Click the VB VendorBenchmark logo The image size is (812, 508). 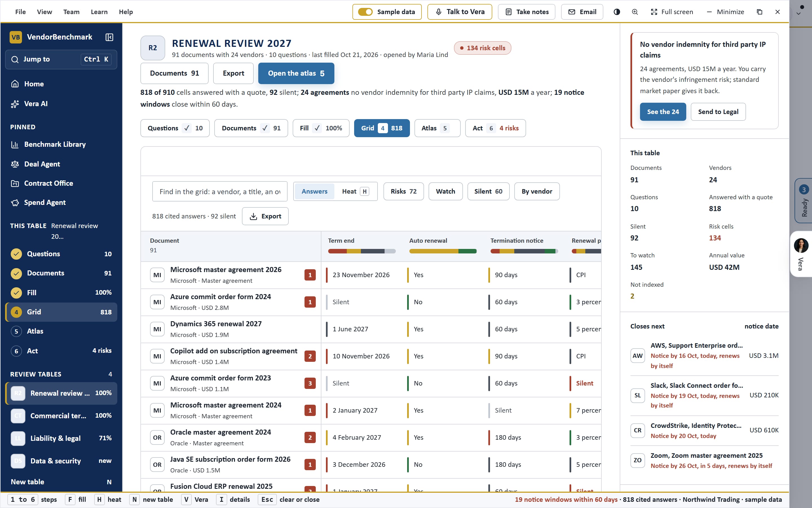pyautogui.click(x=16, y=37)
